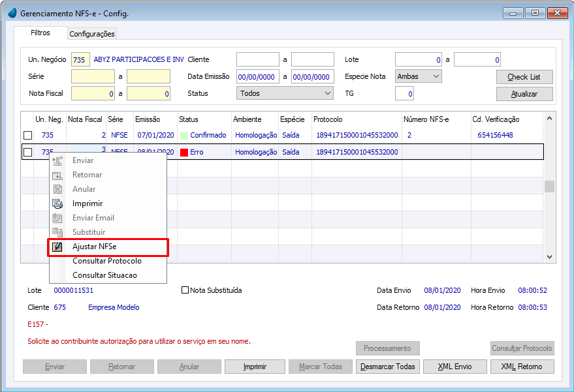This screenshot has width=574, height=392.
Task: Click the Ajustar NFSe pencil icon
Action: pos(57,247)
